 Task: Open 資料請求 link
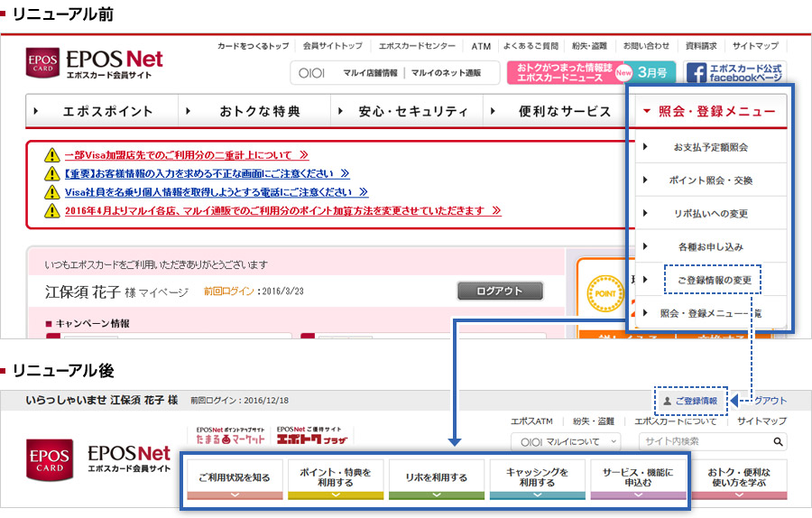click(701, 46)
